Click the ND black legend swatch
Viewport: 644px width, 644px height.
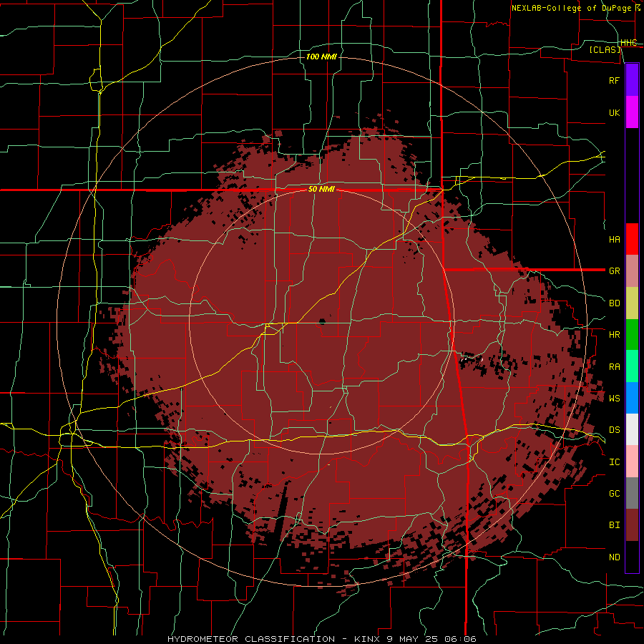(632, 557)
